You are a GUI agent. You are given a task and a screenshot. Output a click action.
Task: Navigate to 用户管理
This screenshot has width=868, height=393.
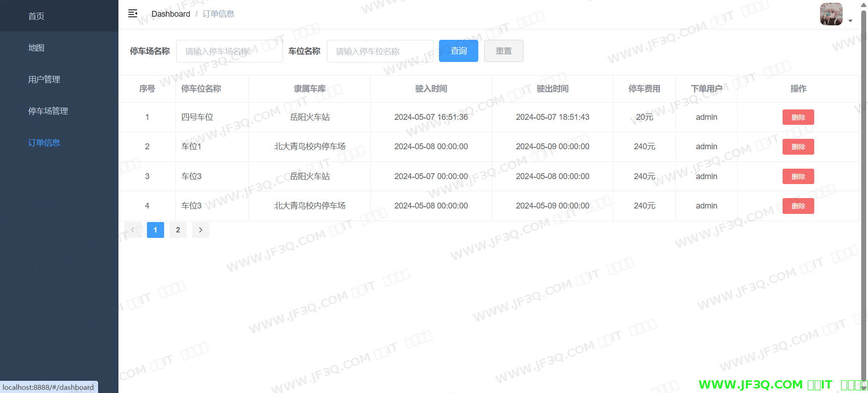[x=44, y=80]
